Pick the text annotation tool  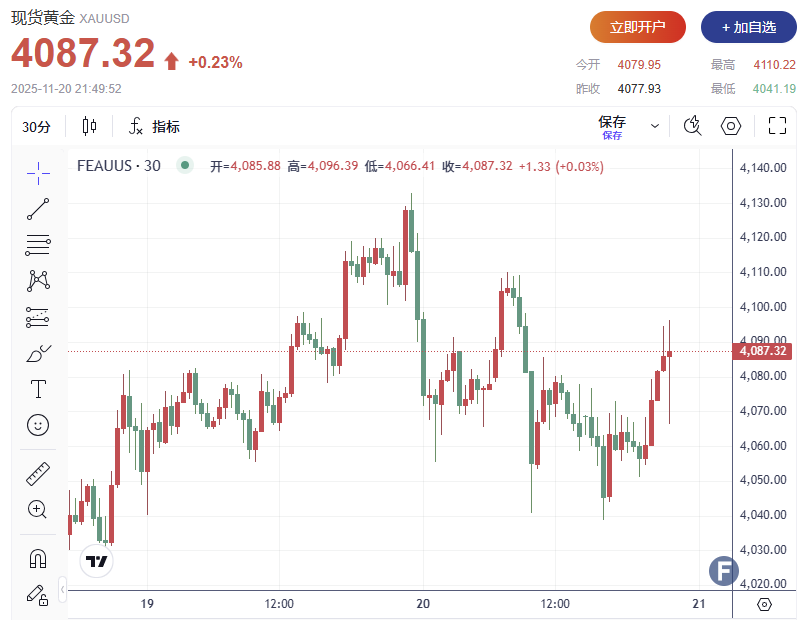(x=38, y=389)
